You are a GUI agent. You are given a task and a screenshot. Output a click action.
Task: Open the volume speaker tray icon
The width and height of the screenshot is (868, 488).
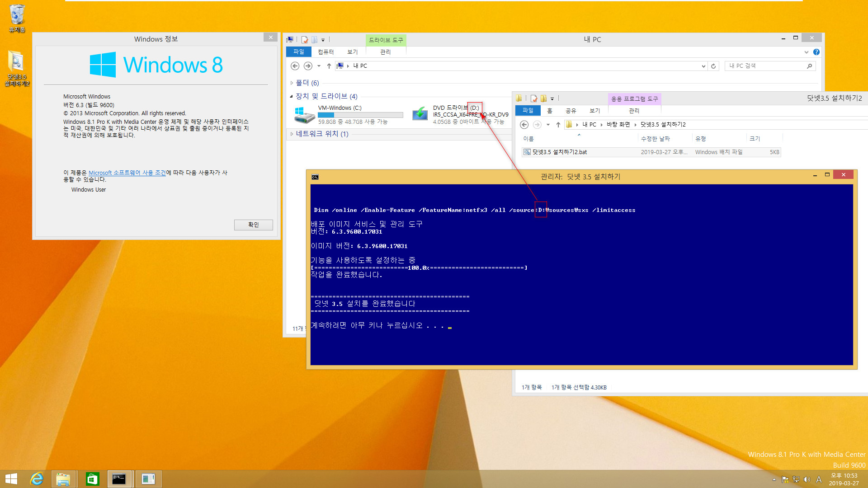(807, 479)
